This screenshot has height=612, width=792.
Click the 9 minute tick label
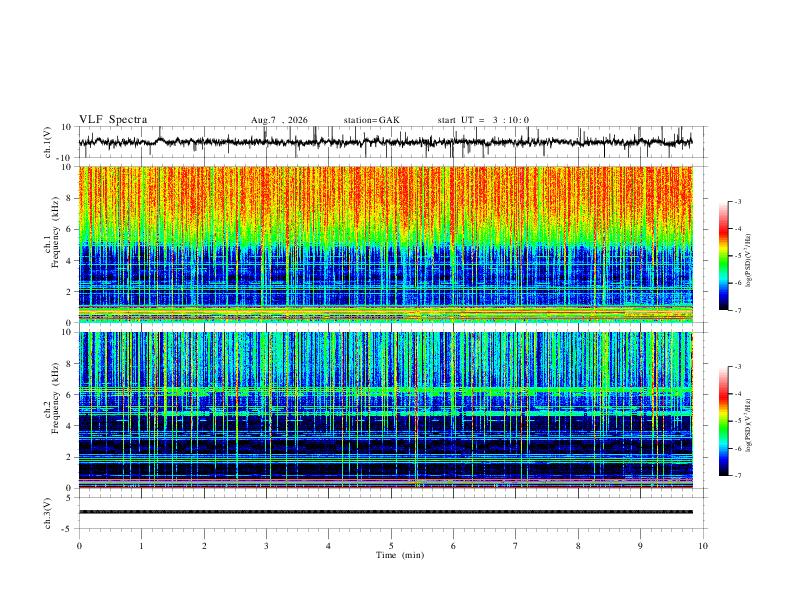click(x=640, y=546)
